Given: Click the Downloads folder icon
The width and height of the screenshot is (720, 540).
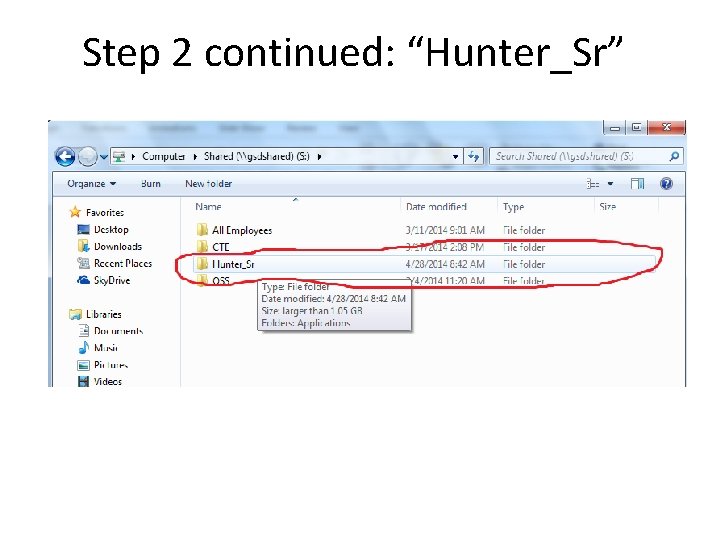Looking at the screenshot, I should tap(83, 246).
